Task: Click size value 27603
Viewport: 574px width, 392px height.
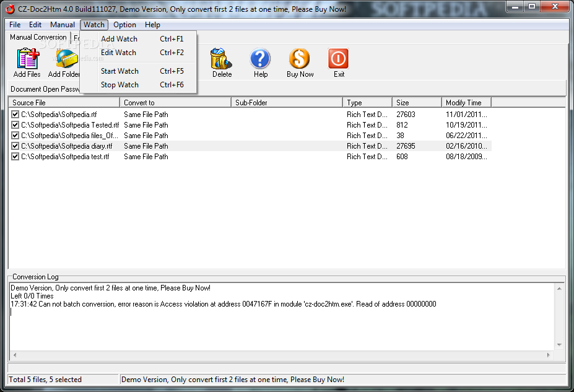Action: [x=406, y=114]
